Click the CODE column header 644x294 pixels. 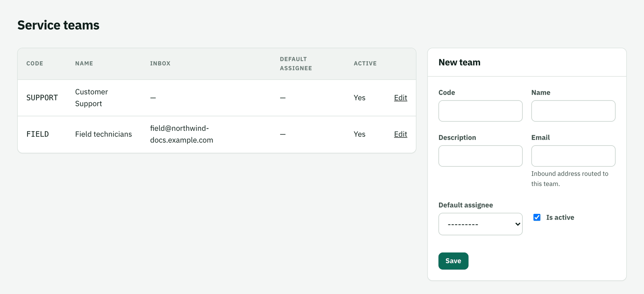[x=35, y=63]
